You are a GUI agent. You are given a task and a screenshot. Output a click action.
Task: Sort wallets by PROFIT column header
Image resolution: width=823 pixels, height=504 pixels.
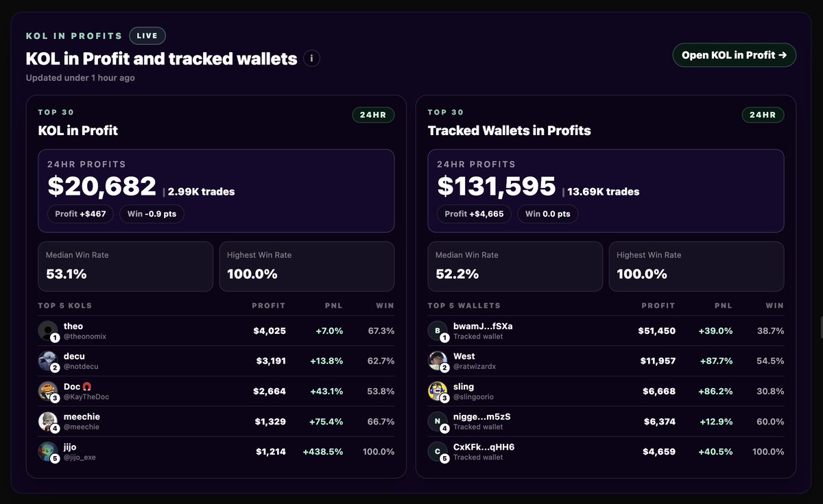pos(658,306)
